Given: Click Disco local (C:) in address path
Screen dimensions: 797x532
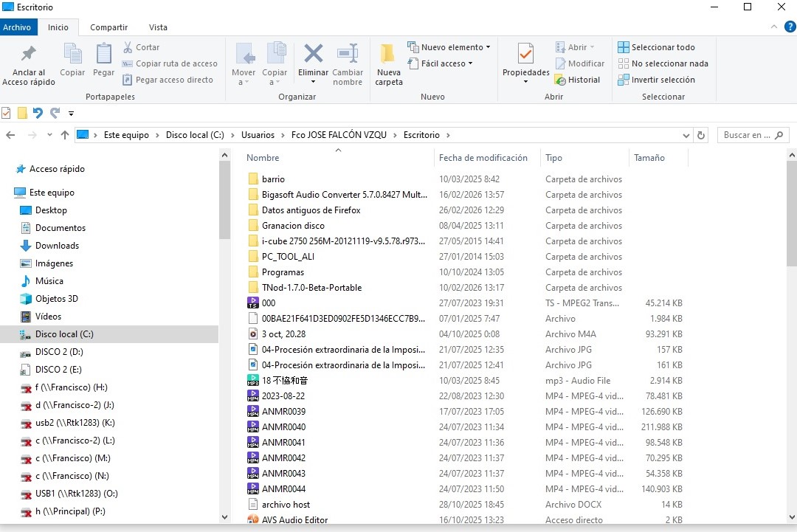Looking at the screenshot, I should coord(195,135).
